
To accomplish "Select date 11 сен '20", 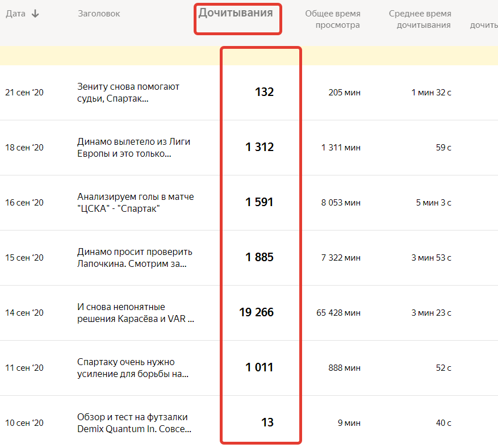I will coord(24,368).
